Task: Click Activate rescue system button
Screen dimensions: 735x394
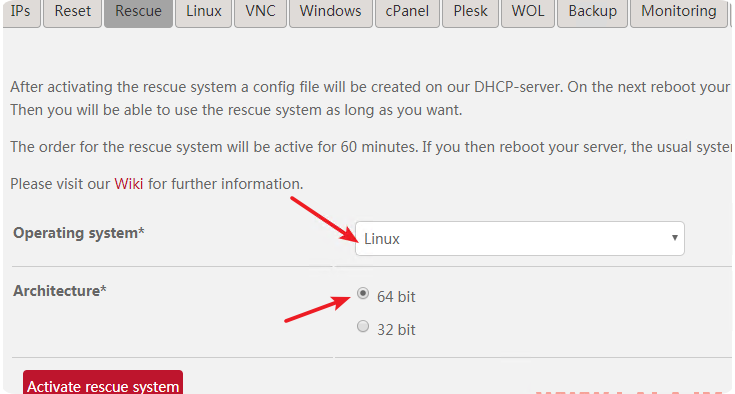Action: pos(103,383)
